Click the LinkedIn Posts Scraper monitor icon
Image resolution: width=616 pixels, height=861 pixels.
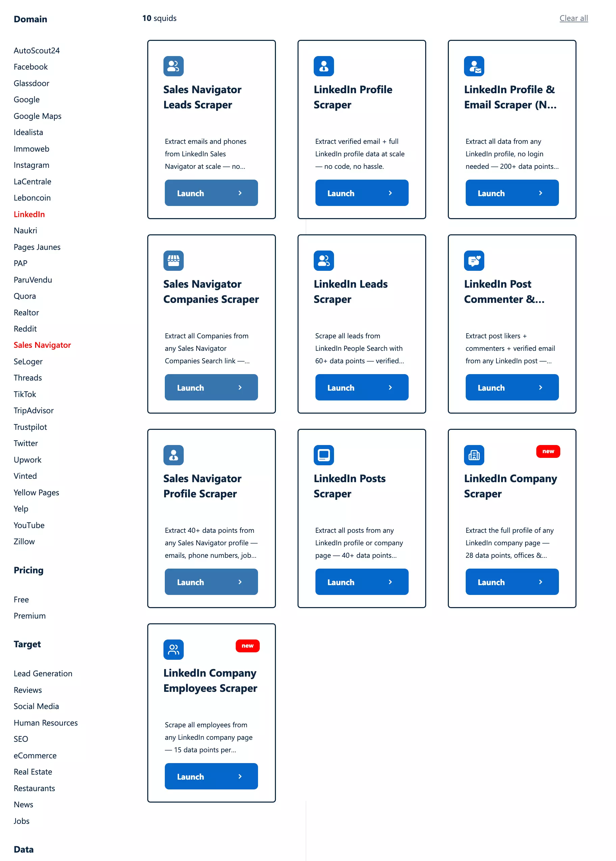(324, 455)
